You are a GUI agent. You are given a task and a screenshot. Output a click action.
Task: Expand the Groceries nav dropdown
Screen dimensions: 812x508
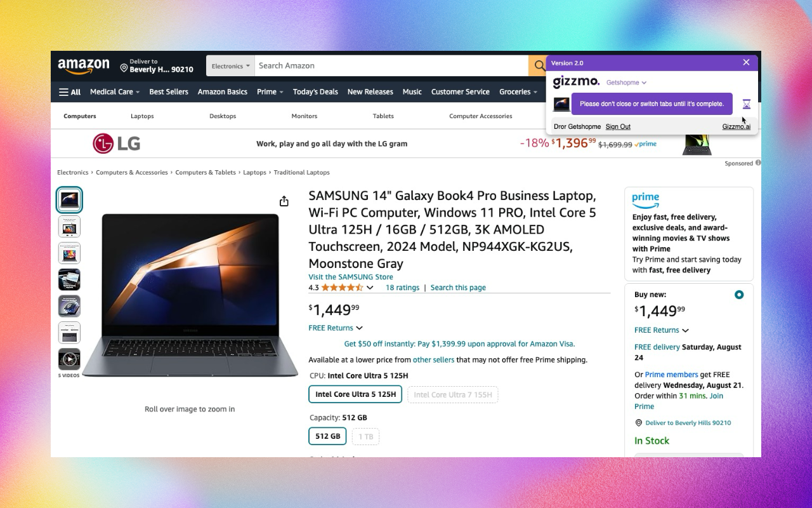518,92
